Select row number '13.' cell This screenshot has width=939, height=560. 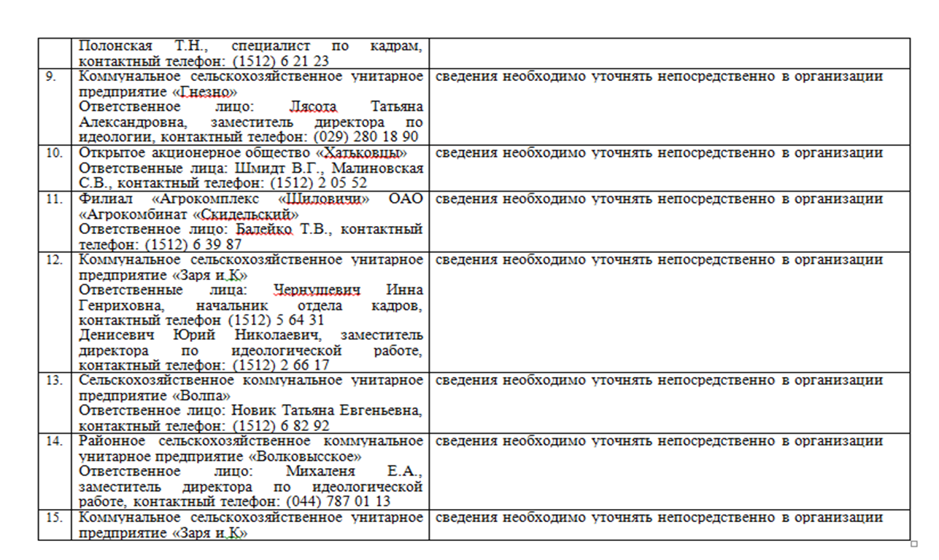55,402
